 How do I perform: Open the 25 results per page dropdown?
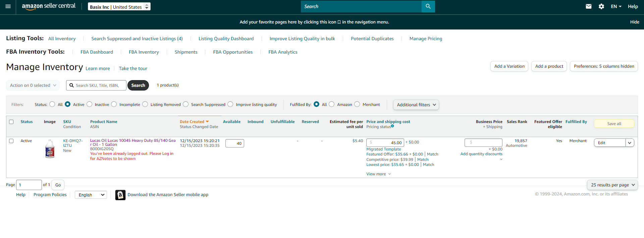612,185
